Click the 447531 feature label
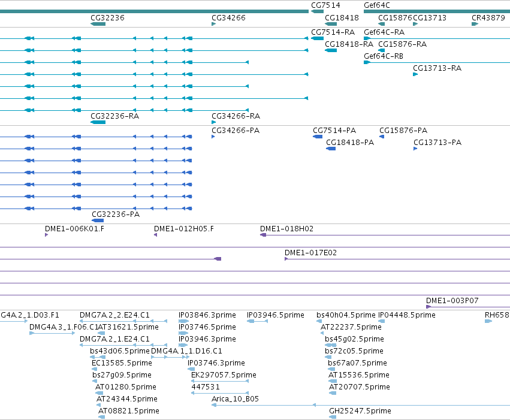The width and height of the screenshot is (510, 420). [x=205, y=387]
